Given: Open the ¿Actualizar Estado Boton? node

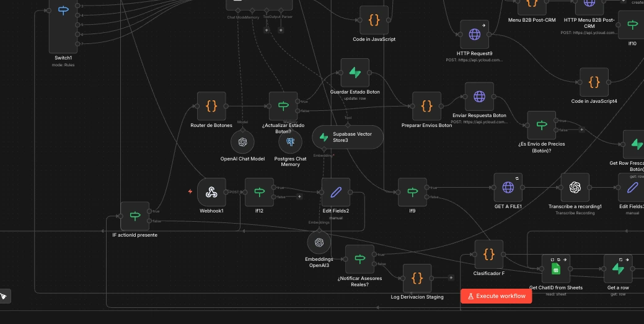Looking at the screenshot, I should pyautogui.click(x=283, y=106).
